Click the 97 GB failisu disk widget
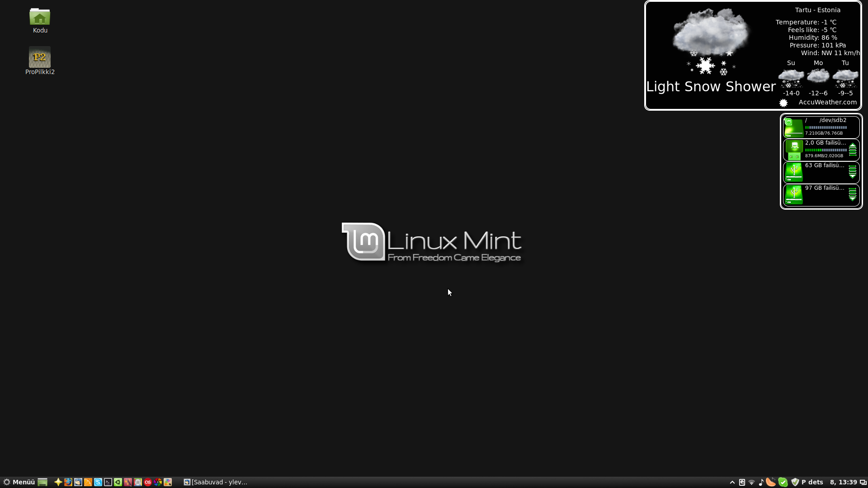 (821, 194)
